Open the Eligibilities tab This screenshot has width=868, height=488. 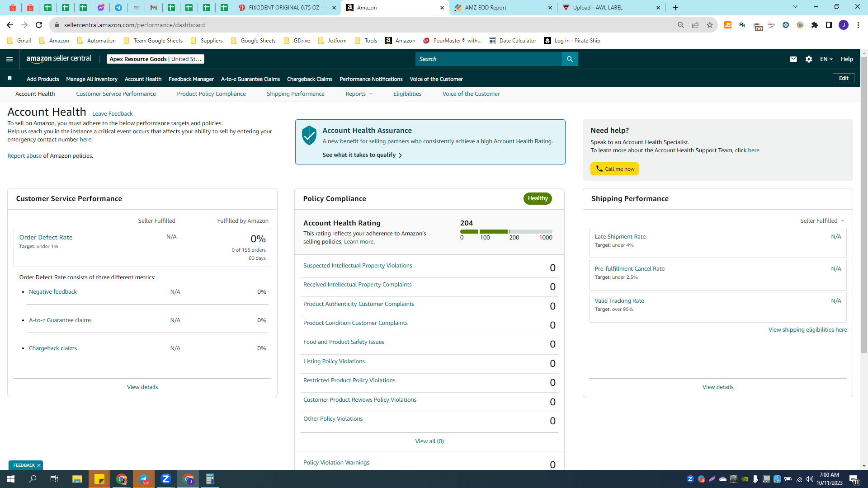pyautogui.click(x=407, y=94)
